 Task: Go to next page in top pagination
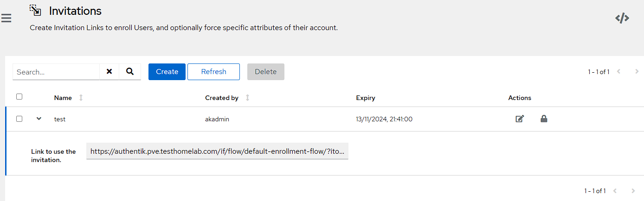coord(637,72)
